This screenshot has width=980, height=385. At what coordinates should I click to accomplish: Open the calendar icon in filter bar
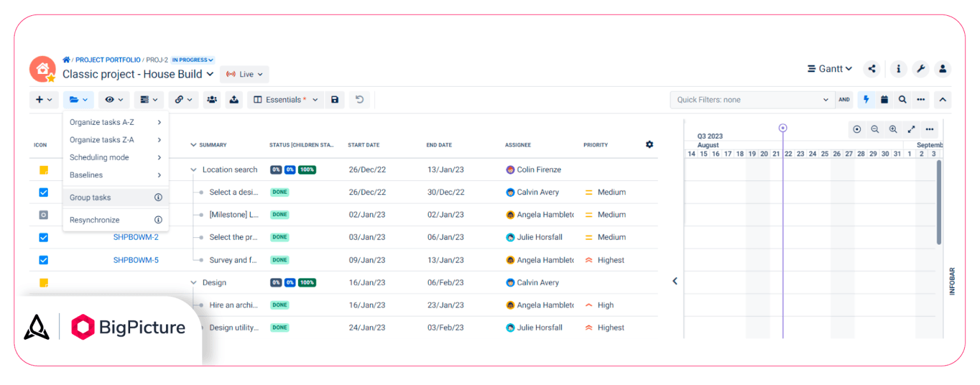tap(884, 99)
